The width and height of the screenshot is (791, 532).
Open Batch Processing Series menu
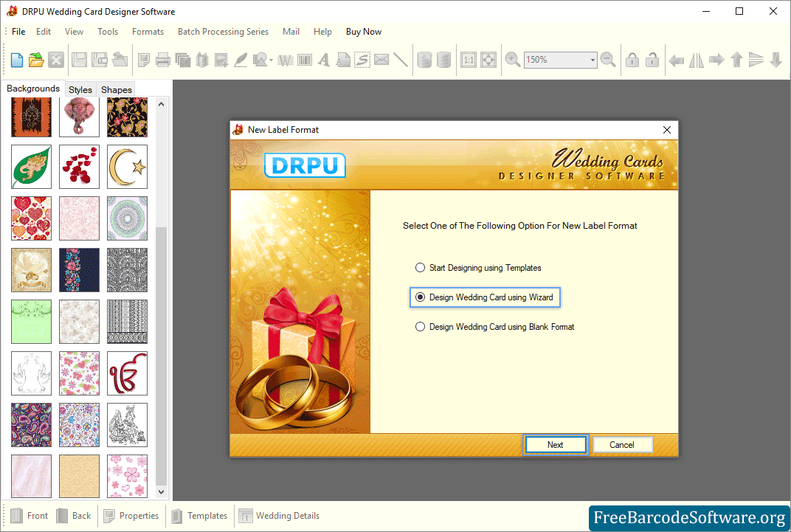click(x=223, y=31)
